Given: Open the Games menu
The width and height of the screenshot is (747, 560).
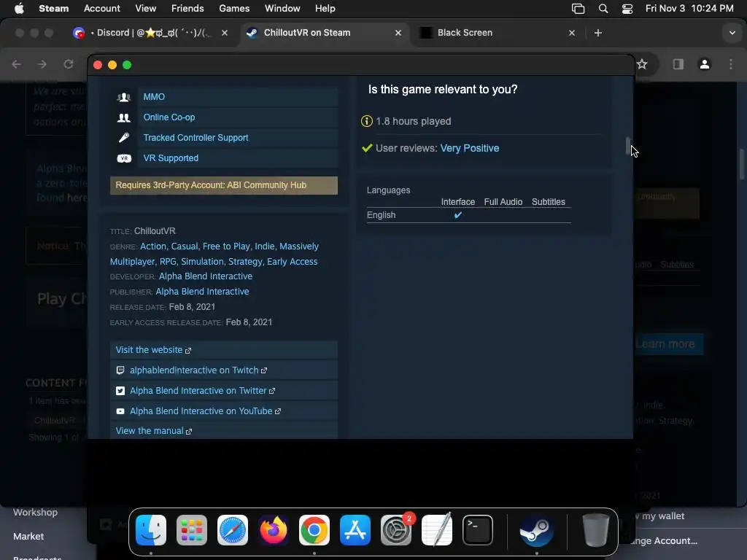Looking at the screenshot, I should tap(234, 9).
